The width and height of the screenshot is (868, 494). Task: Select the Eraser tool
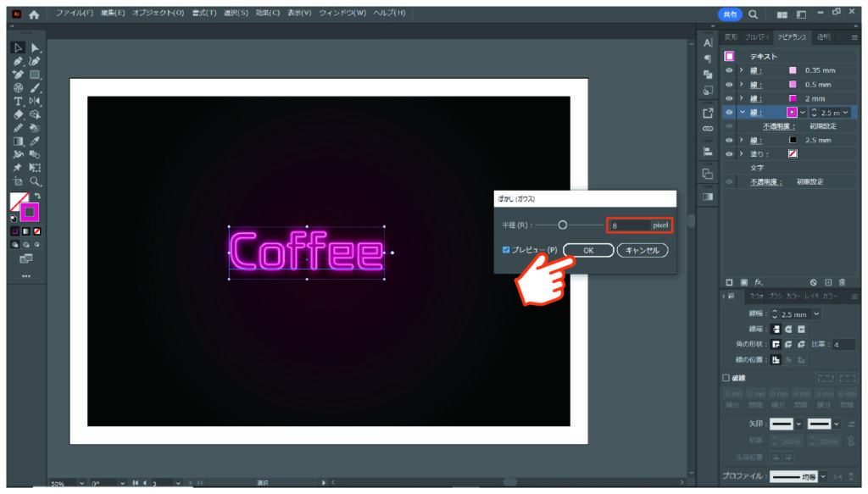(x=18, y=114)
